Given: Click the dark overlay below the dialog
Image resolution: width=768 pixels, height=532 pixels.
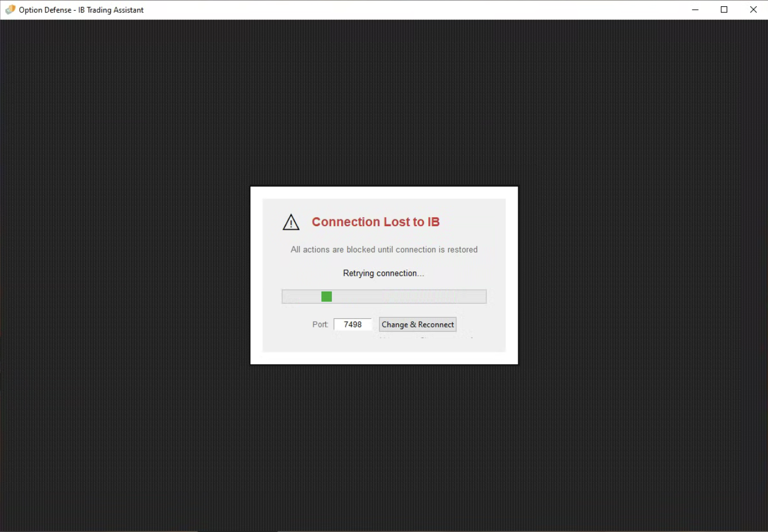Looking at the screenshot, I should [x=384, y=443].
